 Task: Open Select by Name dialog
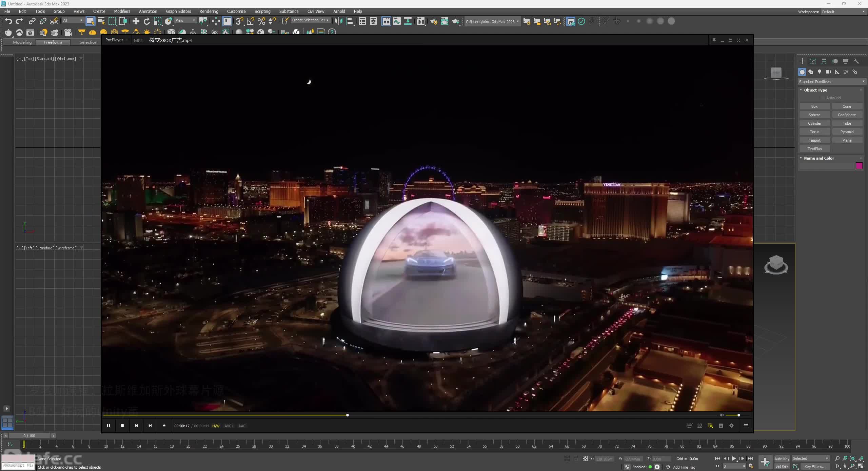coord(101,21)
